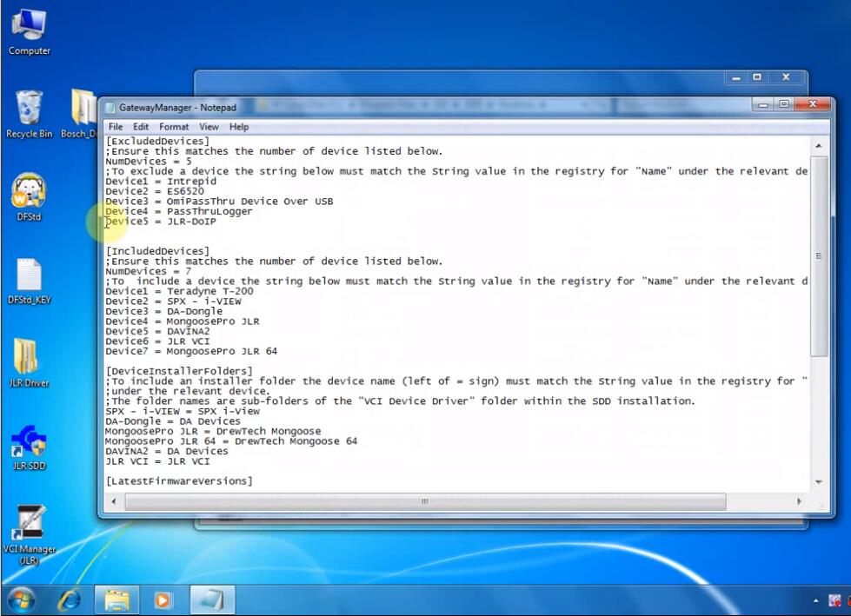Select the JLR SDD shortcut icon
This screenshot has width=851, height=616.
[x=30, y=448]
